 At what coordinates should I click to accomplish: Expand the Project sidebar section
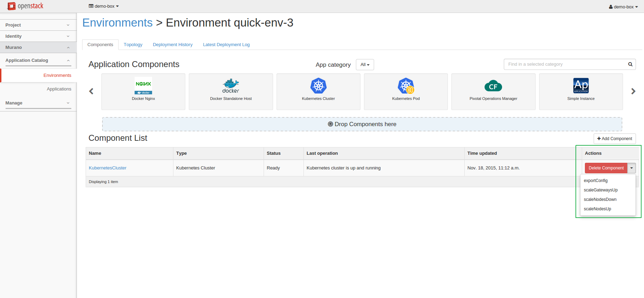point(38,25)
